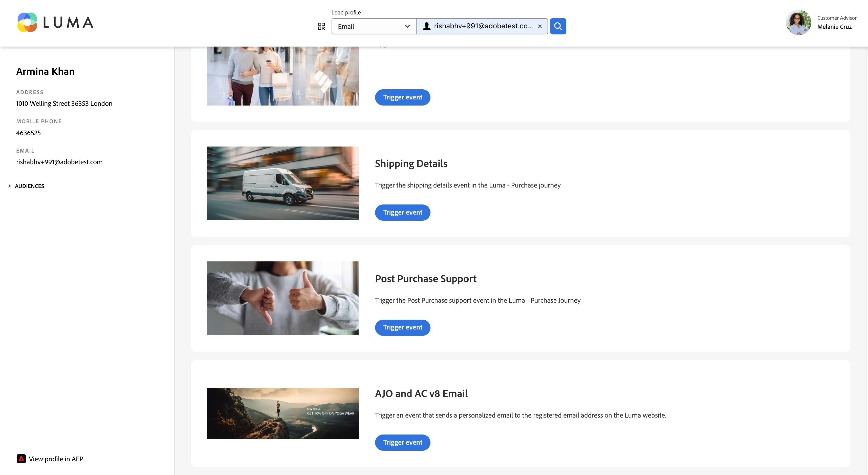
Task: Click the Customer Advisor label
Action: click(837, 18)
